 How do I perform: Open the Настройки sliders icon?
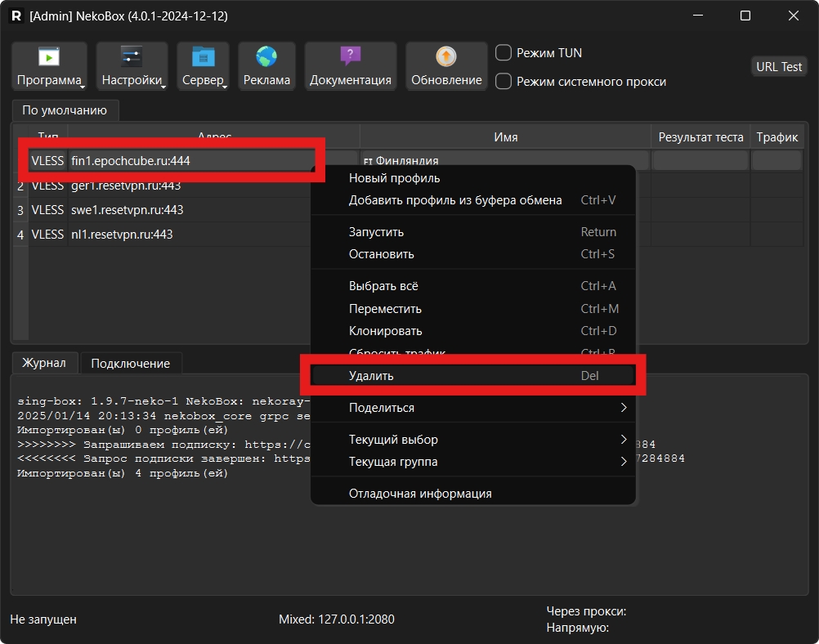132,57
